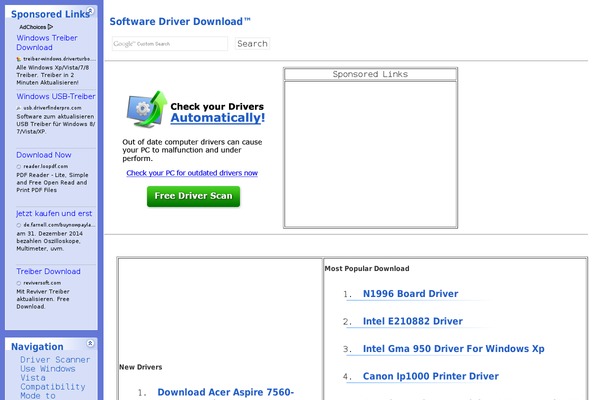Click the Check your Drivers heading
Image resolution: width=600 pixels, height=400 pixels.
[x=217, y=106]
